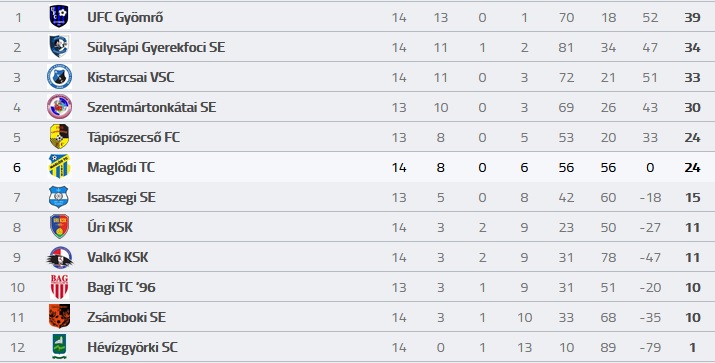Click the Kistarcsai VSC round logo
This screenshot has width=715, height=363.
pyautogui.click(x=59, y=77)
